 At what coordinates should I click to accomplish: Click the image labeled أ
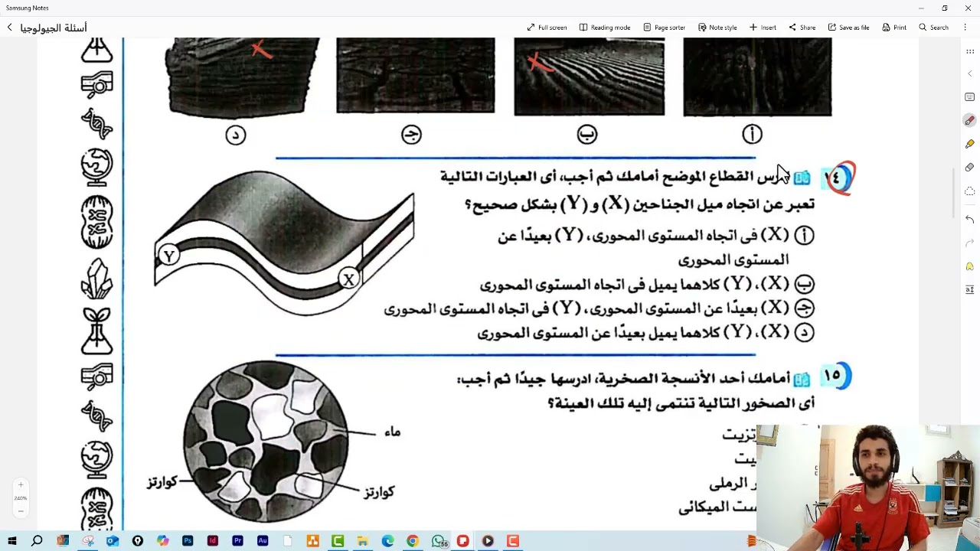(757, 77)
